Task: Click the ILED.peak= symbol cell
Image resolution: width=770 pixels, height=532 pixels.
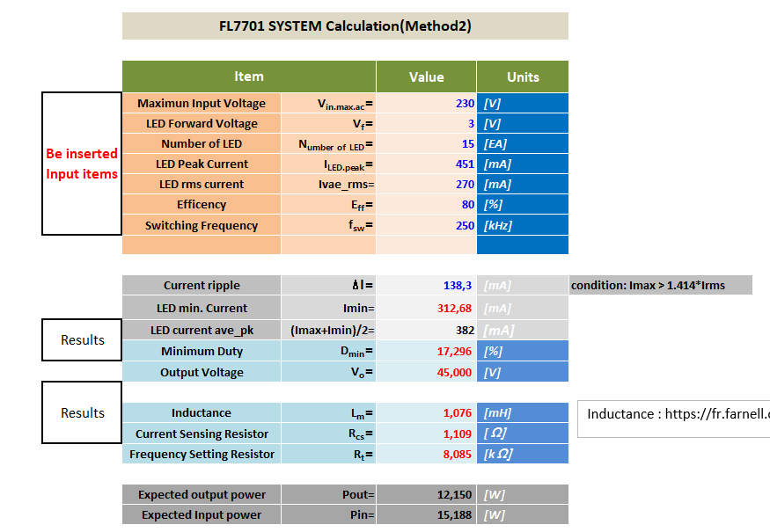Action: click(x=328, y=164)
